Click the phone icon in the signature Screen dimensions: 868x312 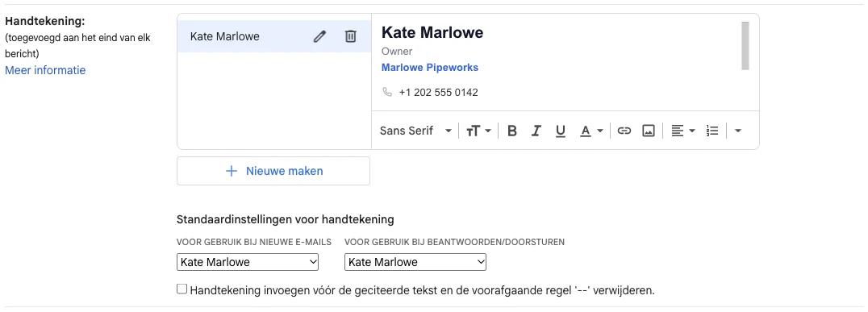(x=387, y=92)
